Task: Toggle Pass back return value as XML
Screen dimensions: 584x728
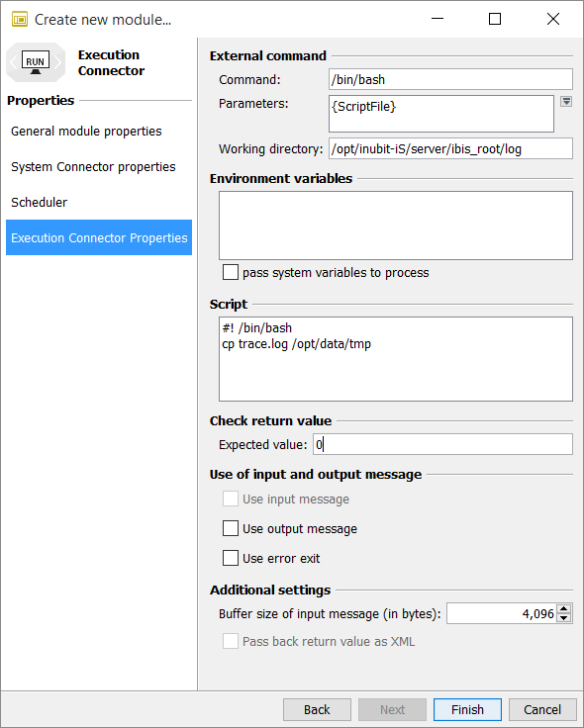Action: click(231, 641)
